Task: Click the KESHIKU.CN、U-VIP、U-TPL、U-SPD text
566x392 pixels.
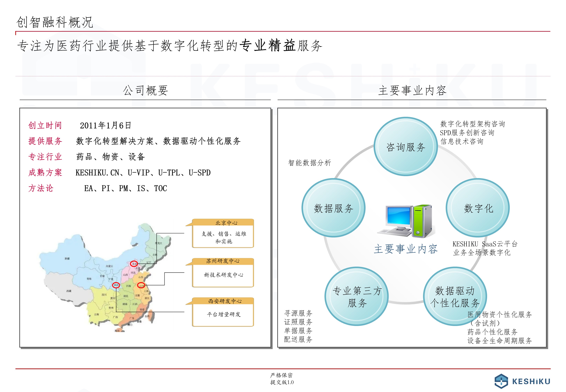Action: (143, 173)
